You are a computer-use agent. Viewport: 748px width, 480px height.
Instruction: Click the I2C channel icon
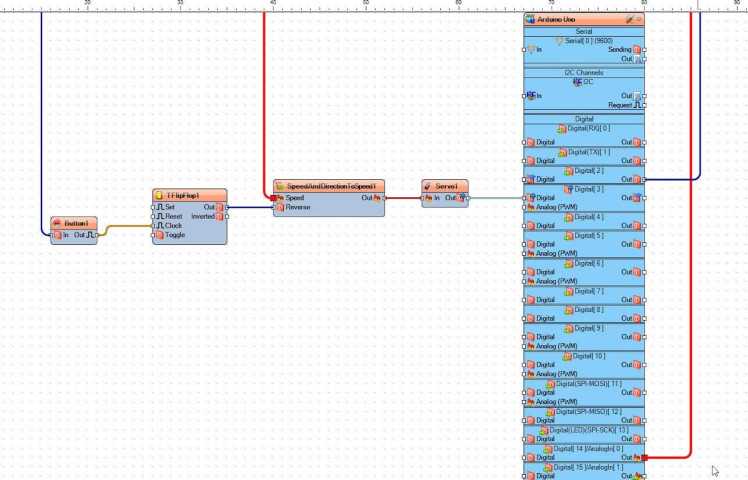577,82
